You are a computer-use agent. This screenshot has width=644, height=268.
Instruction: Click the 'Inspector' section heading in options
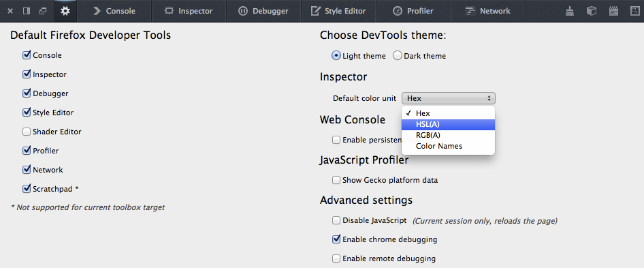click(x=343, y=77)
